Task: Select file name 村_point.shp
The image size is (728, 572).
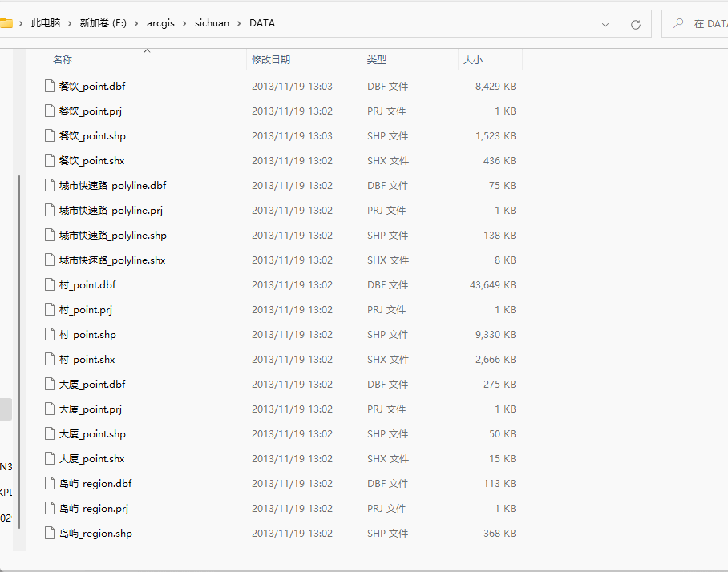Action: pyautogui.click(x=87, y=335)
